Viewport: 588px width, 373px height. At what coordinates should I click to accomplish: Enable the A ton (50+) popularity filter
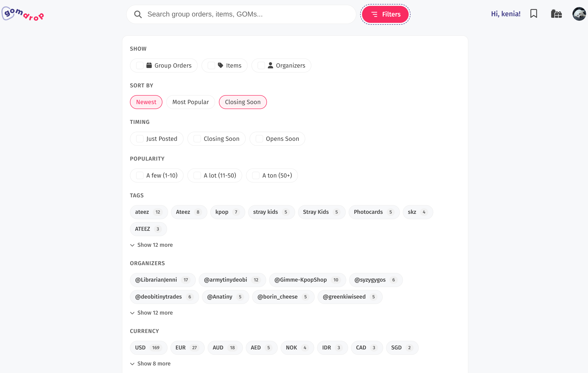pyautogui.click(x=256, y=175)
